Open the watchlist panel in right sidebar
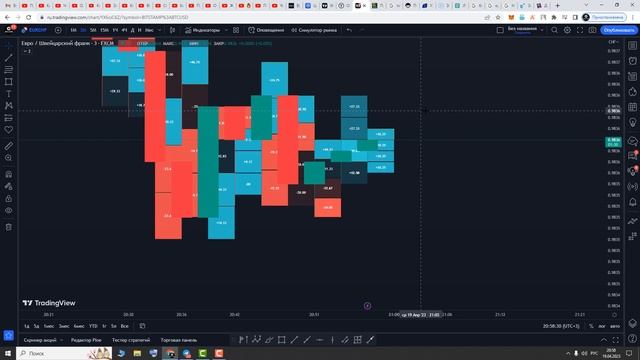This screenshot has height=360, width=640. (632, 46)
